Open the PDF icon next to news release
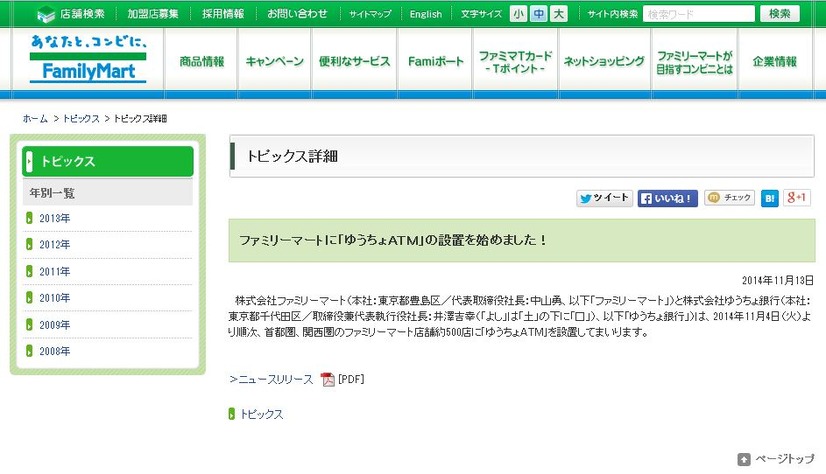This screenshot has width=826, height=474. (x=328, y=379)
